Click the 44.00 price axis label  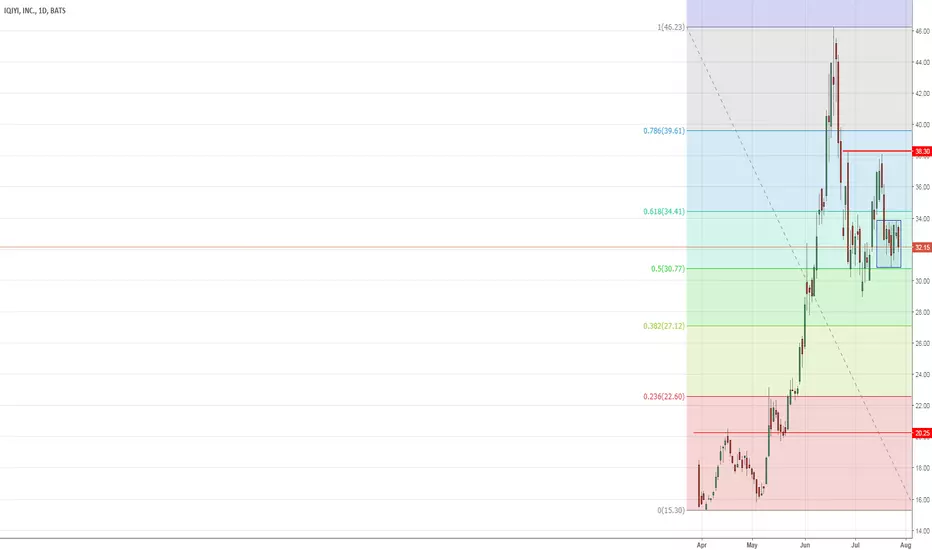(x=922, y=62)
